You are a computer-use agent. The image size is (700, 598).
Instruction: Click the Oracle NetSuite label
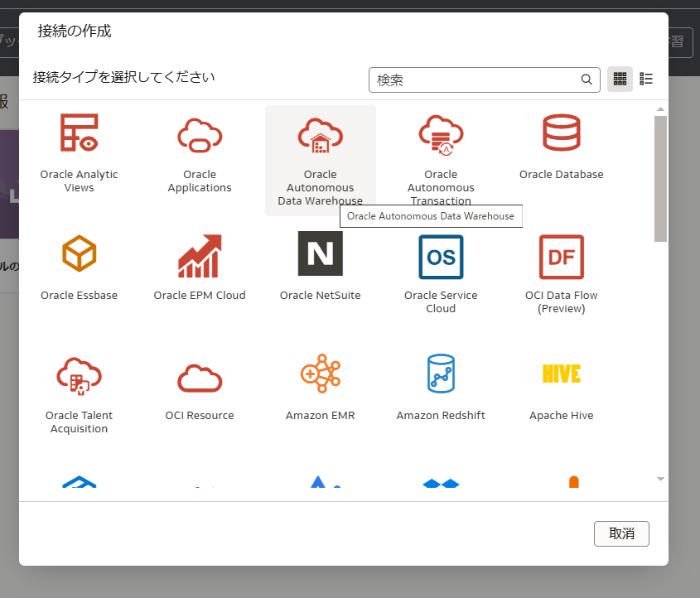320,296
